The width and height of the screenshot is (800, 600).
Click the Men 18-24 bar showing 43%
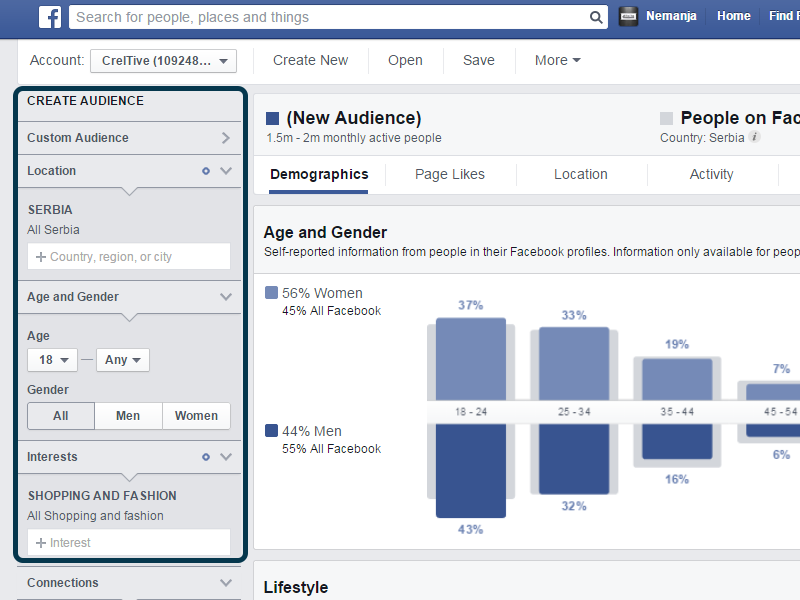coord(471,470)
